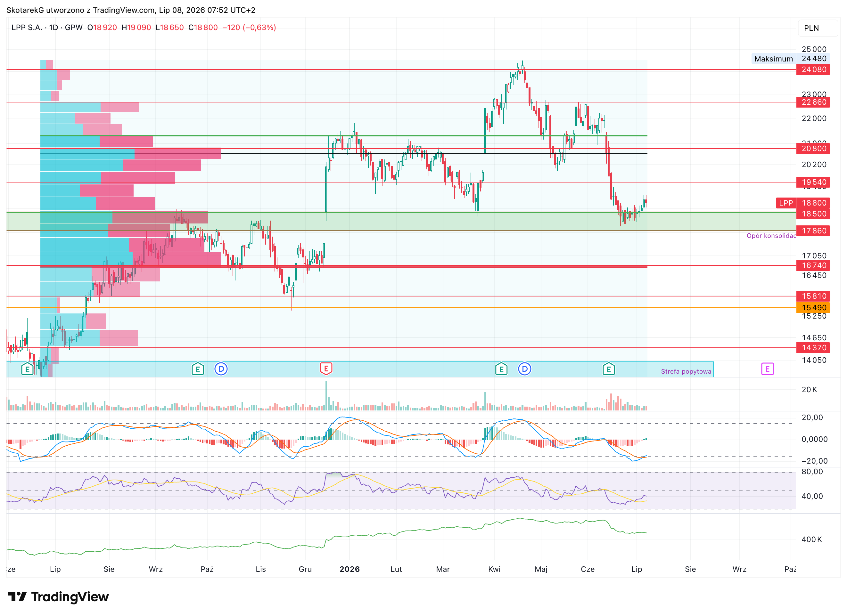Screen dimensions: 847x616
Task: Click the 0,0000 MACD axis label
Action: coord(815,439)
